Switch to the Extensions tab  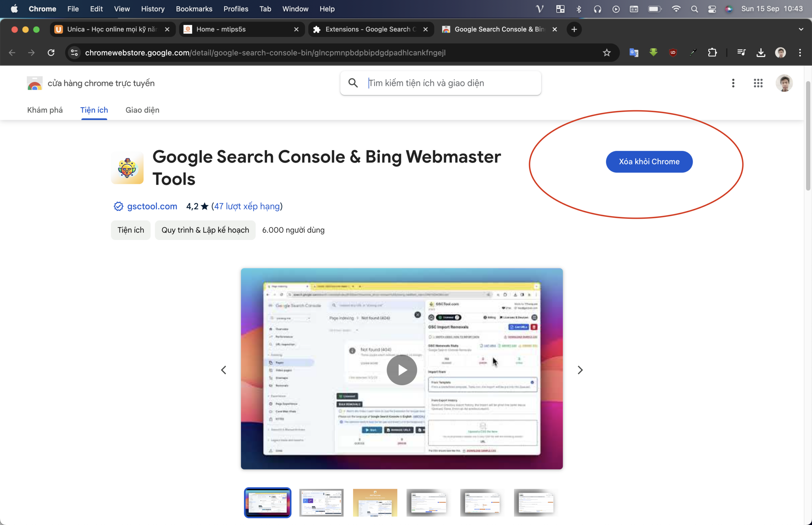coord(371,29)
